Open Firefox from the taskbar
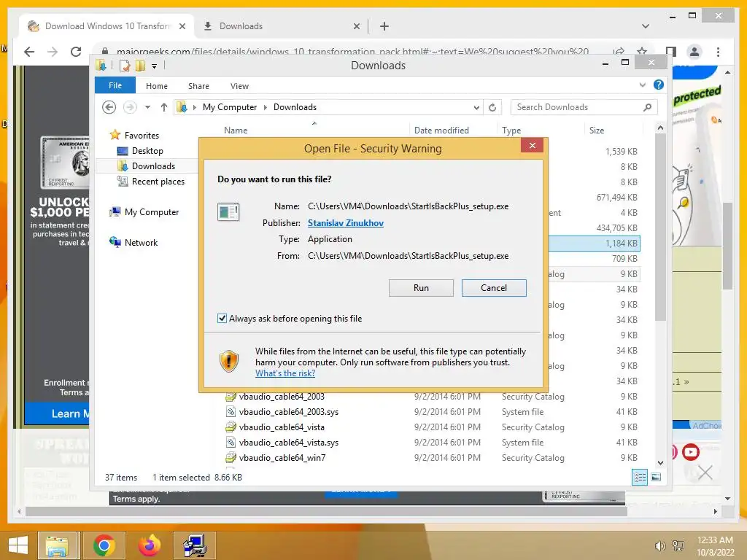Image resolution: width=747 pixels, height=560 pixels. [x=149, y=545]
